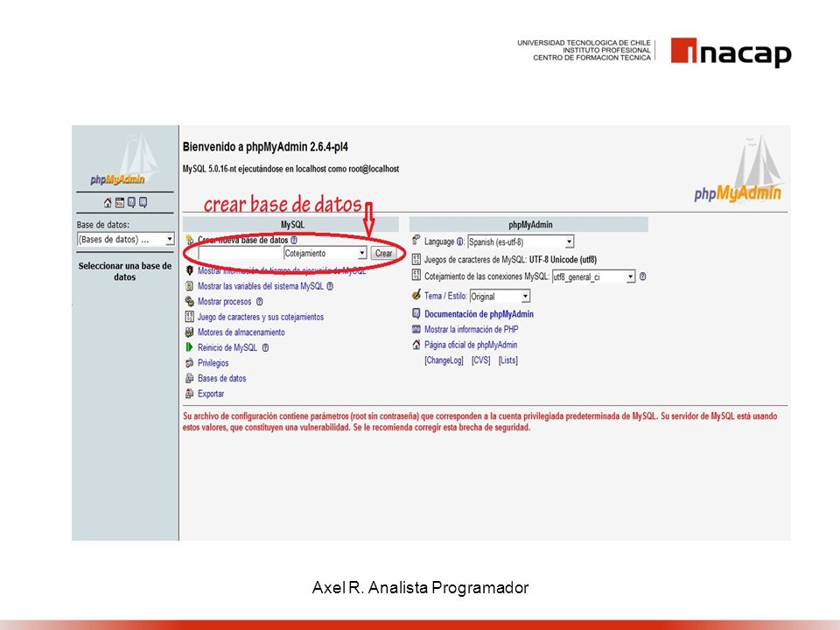Click the Motores de almacenamiento icon
840x630 pixels.
tap(189, 332)
